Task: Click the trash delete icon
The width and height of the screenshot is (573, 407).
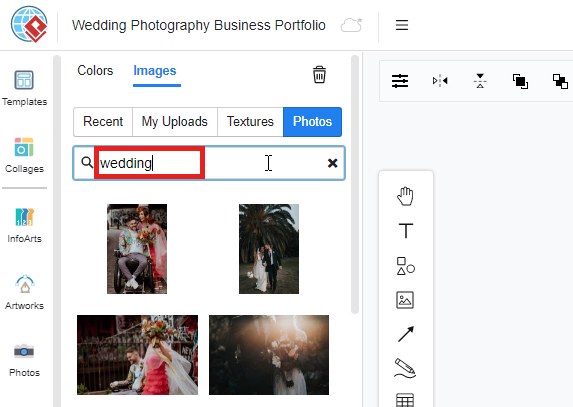Action: coord(319,75)
